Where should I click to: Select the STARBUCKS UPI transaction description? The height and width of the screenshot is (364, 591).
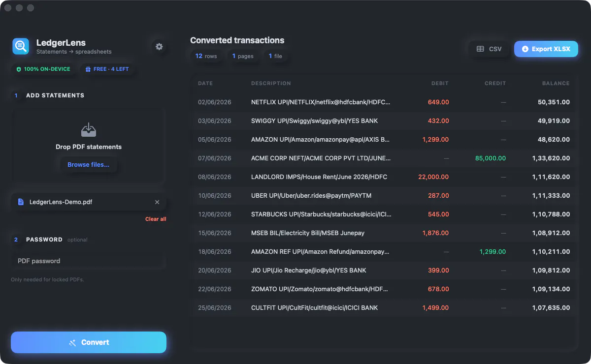click(x=321, y=214)
